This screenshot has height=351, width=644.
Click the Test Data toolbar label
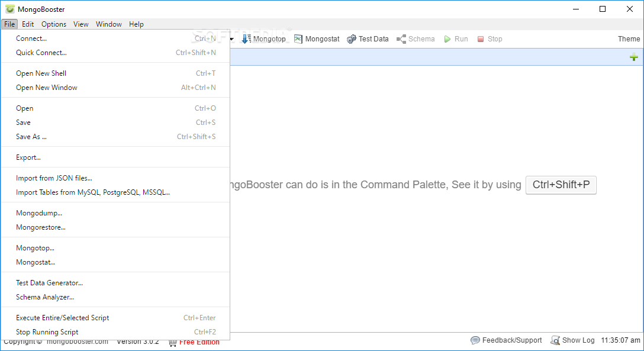373,39
